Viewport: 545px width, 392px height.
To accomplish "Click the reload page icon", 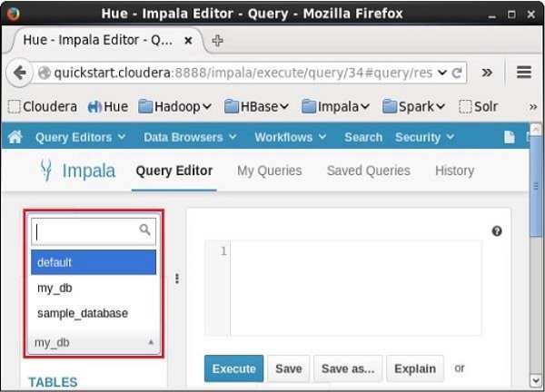I will [458, 72].
